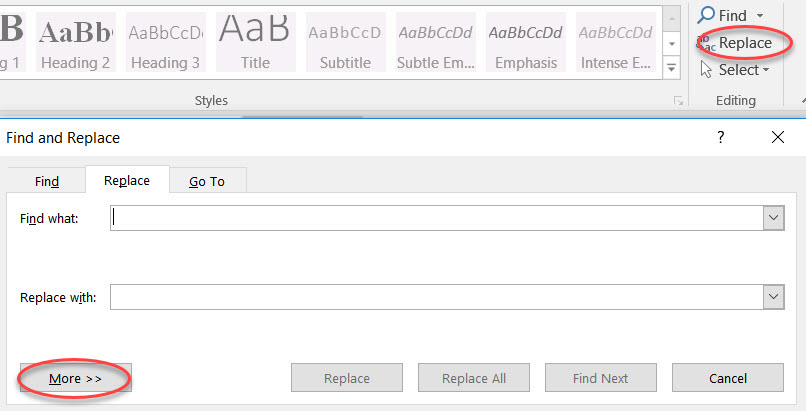Switch to the Find tab

point(47,181)
